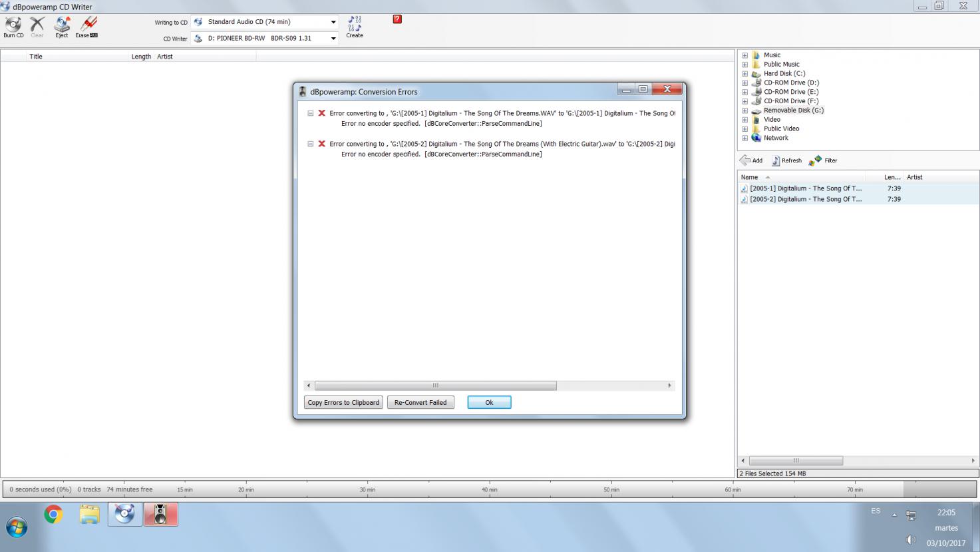980x552 pixels.
Task: Click Copy Errors to Clipboard button
Action: coord(343,402)
